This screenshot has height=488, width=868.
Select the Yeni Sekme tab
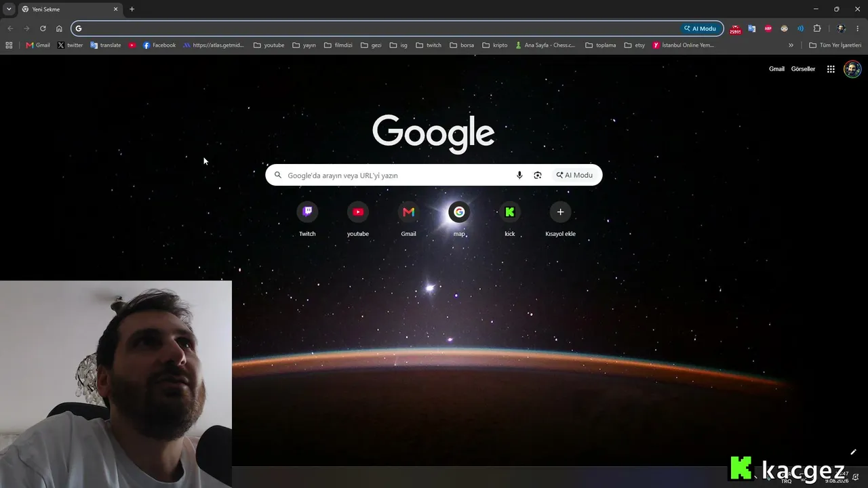pos(69,9)
